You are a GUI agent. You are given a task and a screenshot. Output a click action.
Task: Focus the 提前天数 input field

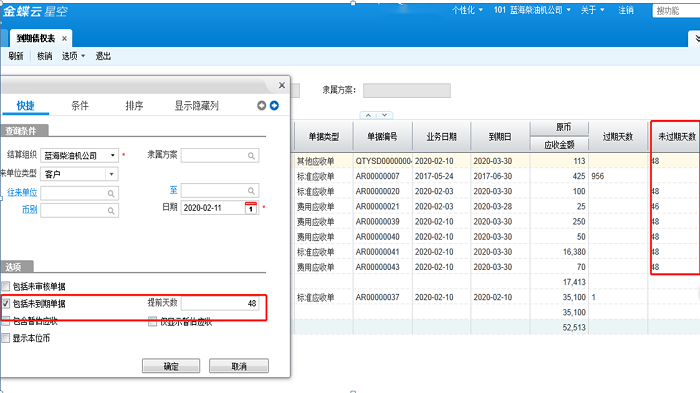point(220,303)
